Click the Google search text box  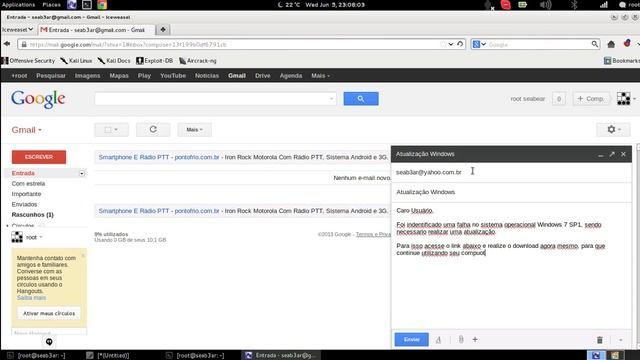click(x=215, y=99)
